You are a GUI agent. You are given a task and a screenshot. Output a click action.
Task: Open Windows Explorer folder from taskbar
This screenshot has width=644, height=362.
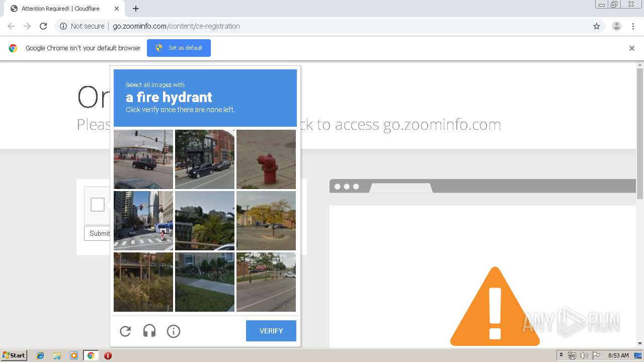[x=57, y=355]
